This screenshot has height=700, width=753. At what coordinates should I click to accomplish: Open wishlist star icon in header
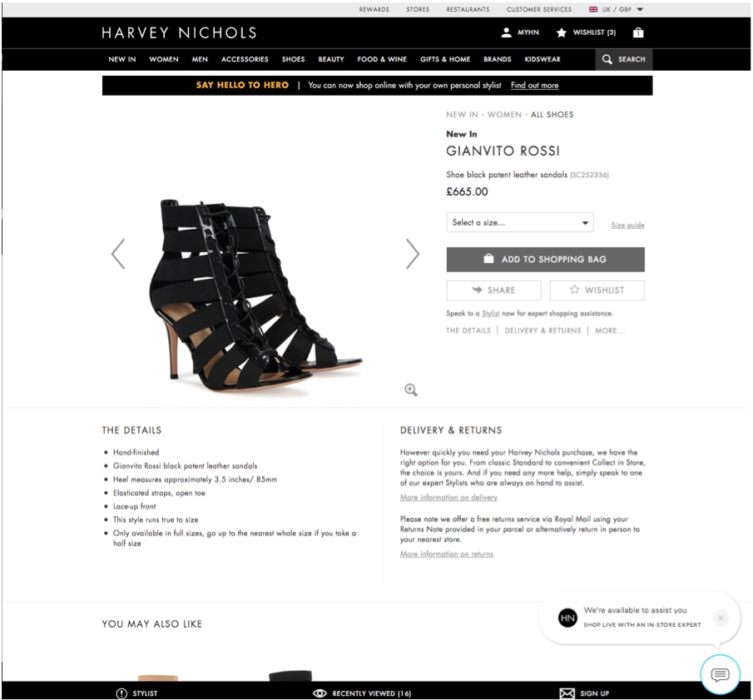(x=561, y=32)
